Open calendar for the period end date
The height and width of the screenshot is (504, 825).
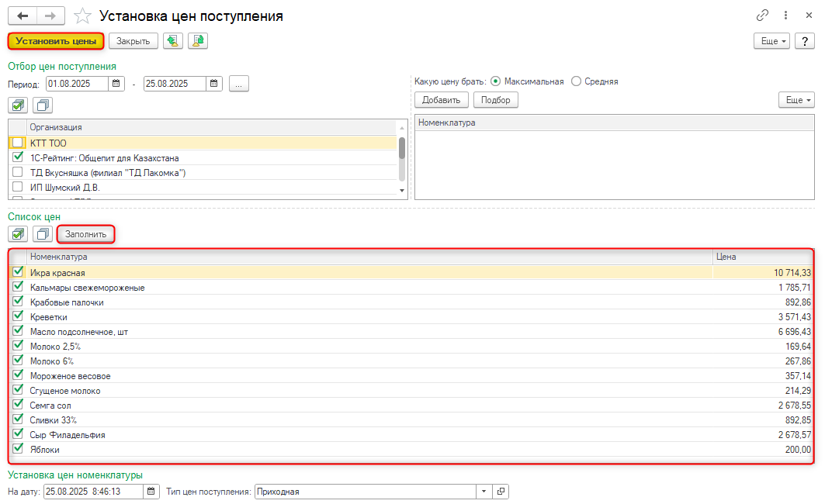click(214, 84)
